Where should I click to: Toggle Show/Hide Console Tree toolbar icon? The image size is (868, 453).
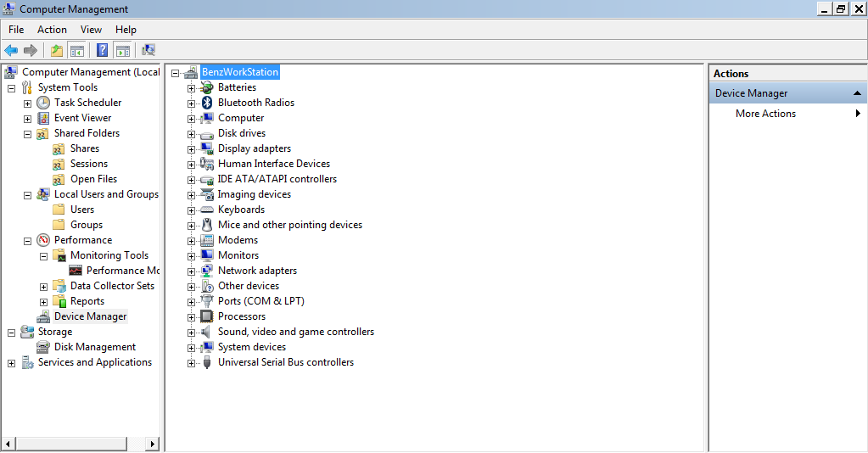(77, 50)
